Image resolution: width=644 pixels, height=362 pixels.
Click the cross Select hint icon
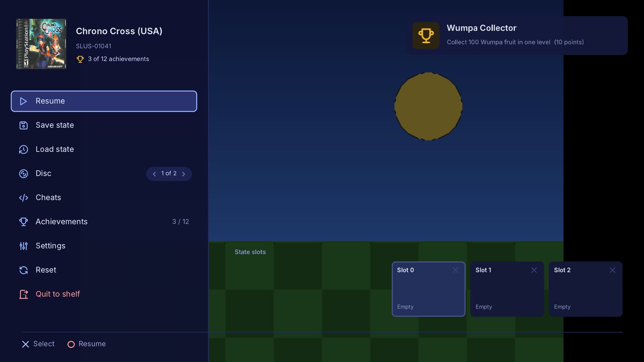tap(26, 344)
